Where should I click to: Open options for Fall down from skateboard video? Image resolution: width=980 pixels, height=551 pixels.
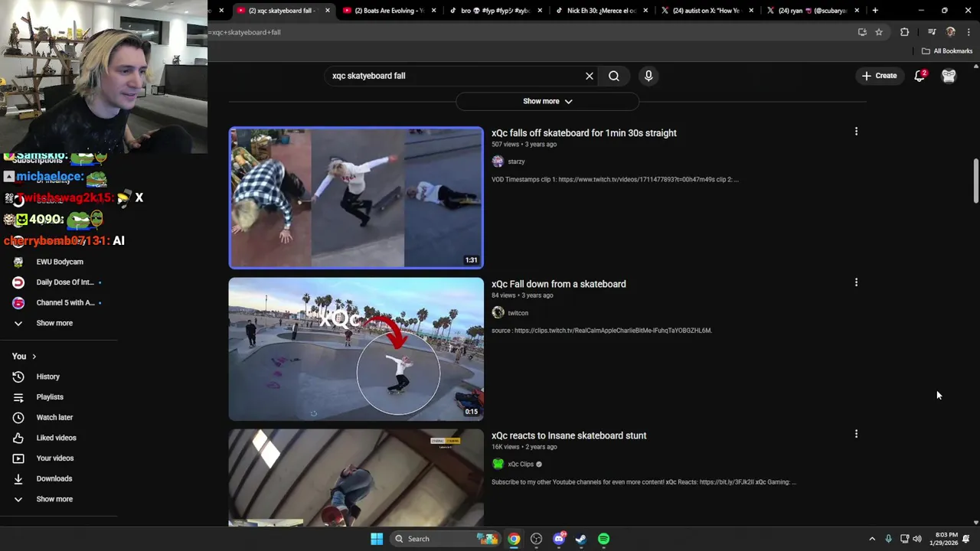(856, 282)
